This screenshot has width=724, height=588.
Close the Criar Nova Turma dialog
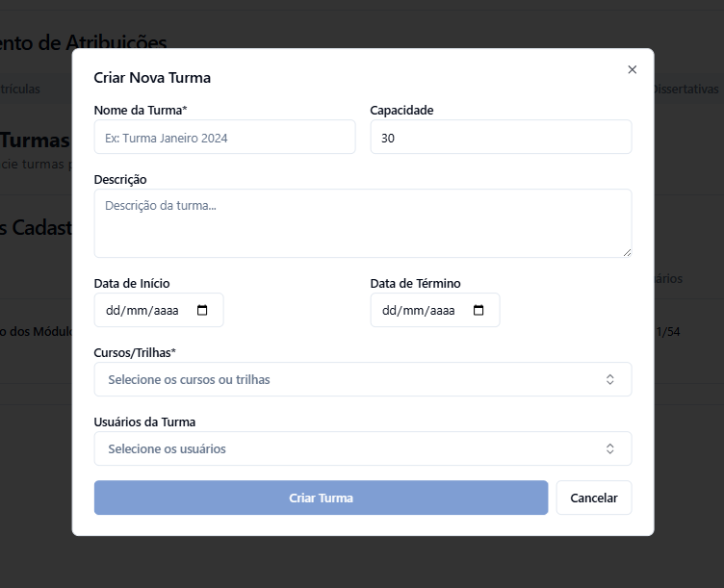click(x=633, y=69)
